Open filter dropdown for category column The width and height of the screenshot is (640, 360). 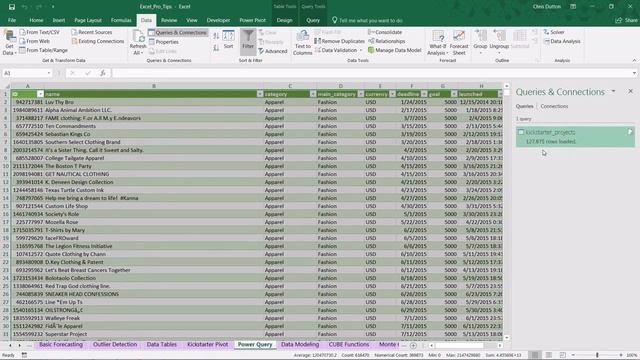click(x=313, y=94)
